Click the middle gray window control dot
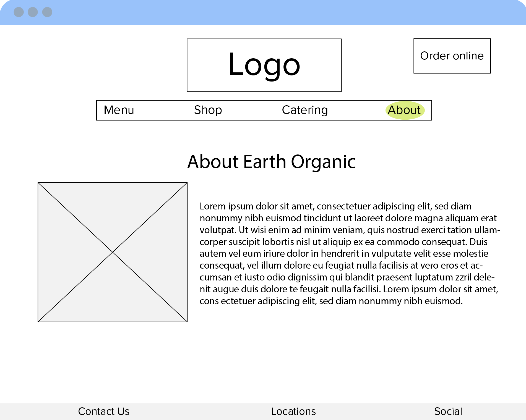526x420 pixels. tap(33, 12)
